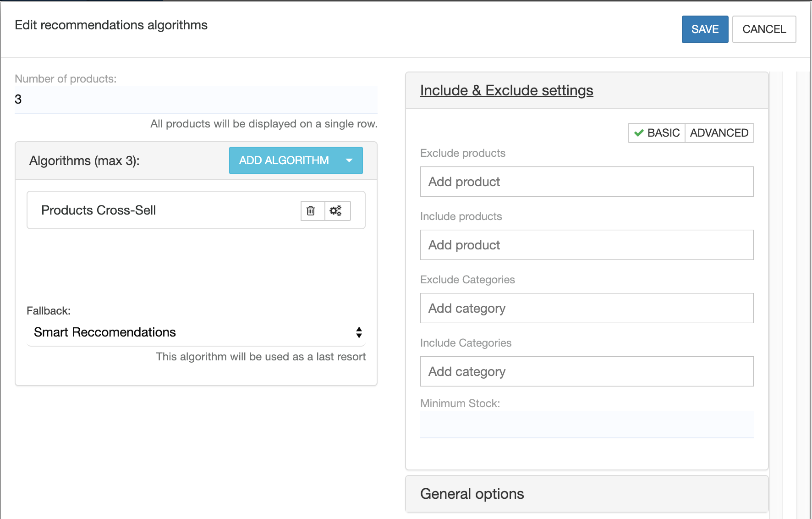Click the 'Exclude products' label
The width and height of the screenshot is (812, 519).
(463, 153)
